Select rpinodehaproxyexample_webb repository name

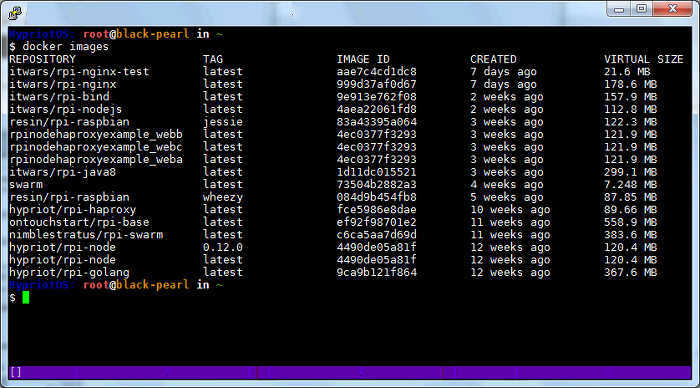[96, 134]
